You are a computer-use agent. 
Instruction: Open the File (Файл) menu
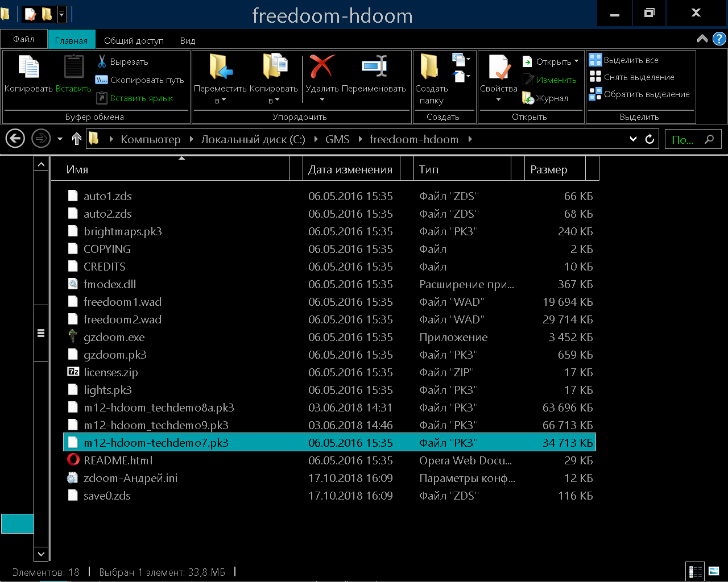(24, 39)
